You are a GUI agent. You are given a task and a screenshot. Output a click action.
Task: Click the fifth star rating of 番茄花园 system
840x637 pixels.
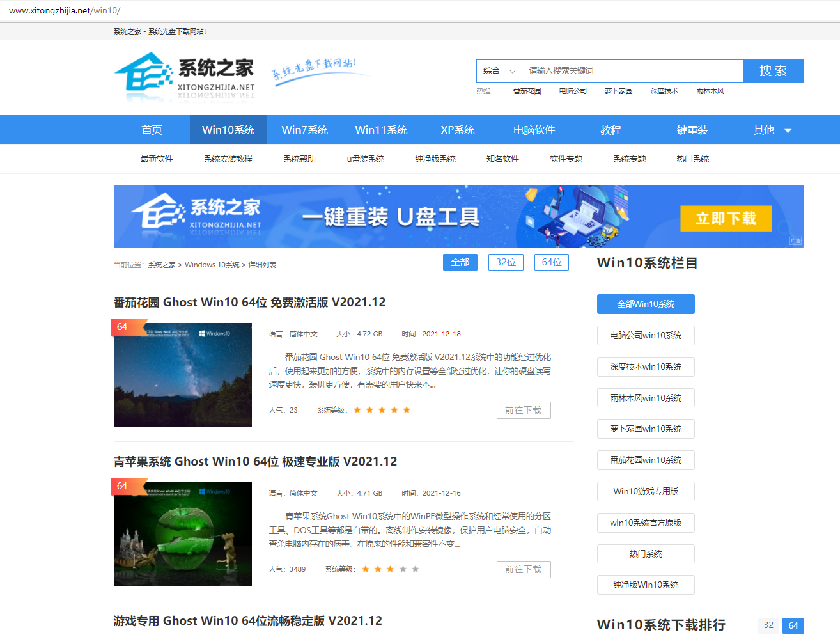click(x=407, y=410)
